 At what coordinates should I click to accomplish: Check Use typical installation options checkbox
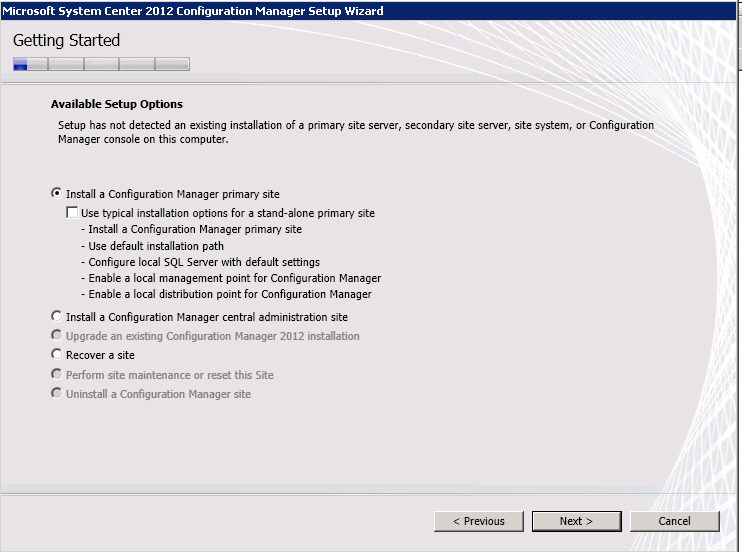[72, 213]
